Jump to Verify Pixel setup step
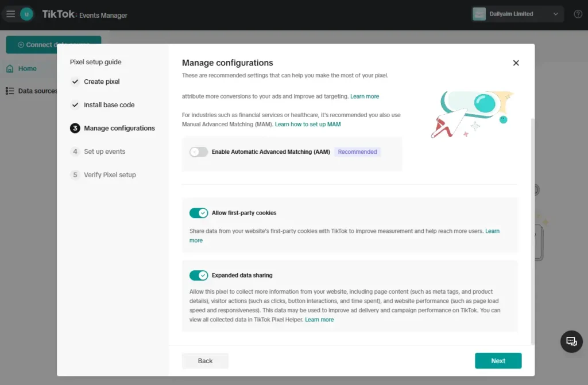Viewport: 588px width, 385px height. click(x=103, y=174)
